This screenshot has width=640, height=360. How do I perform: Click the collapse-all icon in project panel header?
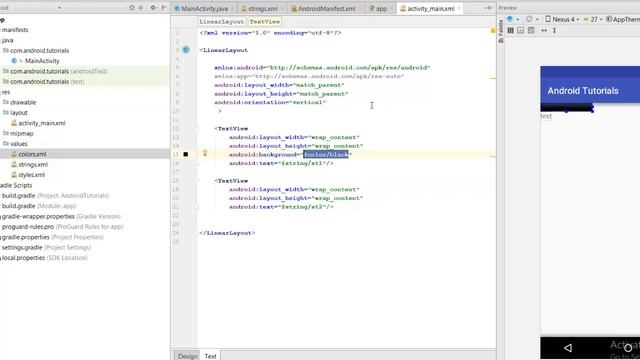point(141,8)
